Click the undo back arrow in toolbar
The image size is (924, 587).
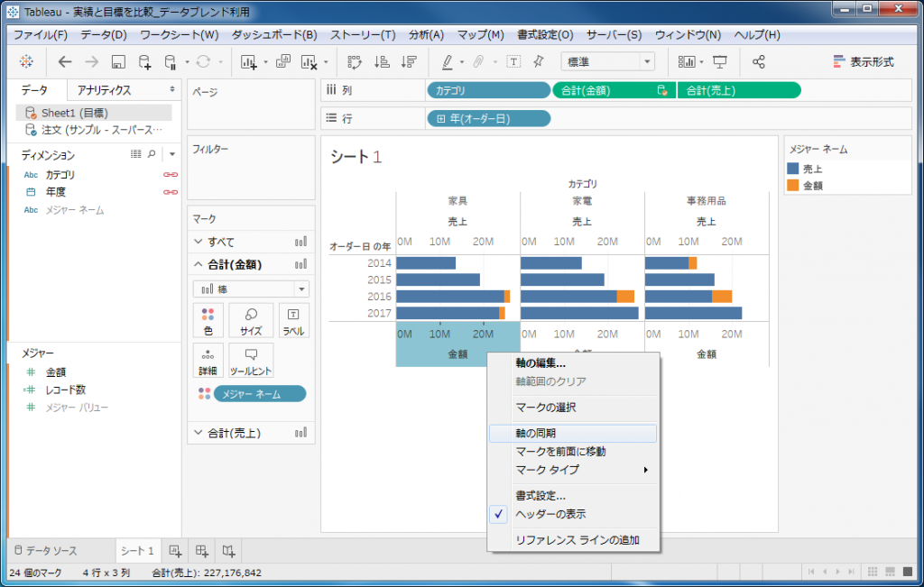pyautogui.click(x=64, y=62)
